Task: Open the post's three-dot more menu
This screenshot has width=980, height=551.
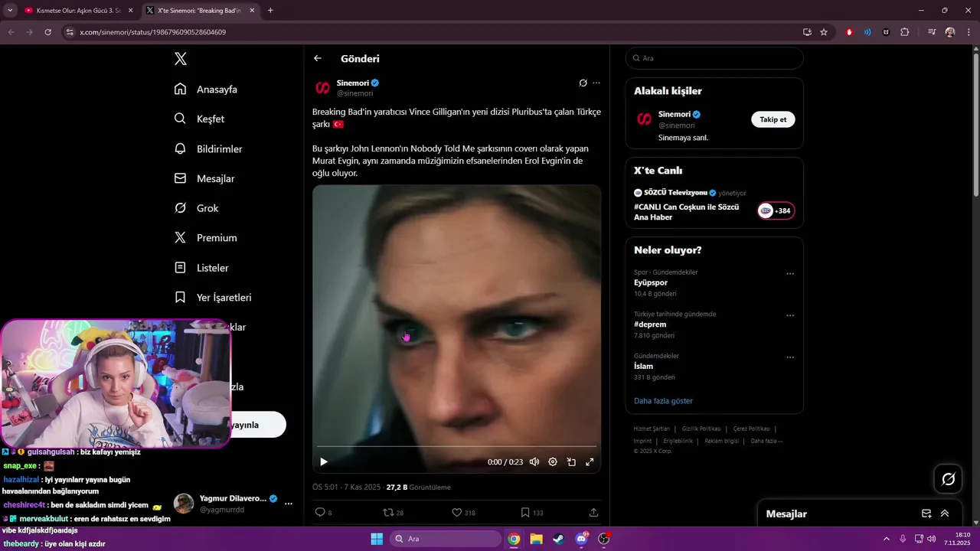Action: (596, 83)
